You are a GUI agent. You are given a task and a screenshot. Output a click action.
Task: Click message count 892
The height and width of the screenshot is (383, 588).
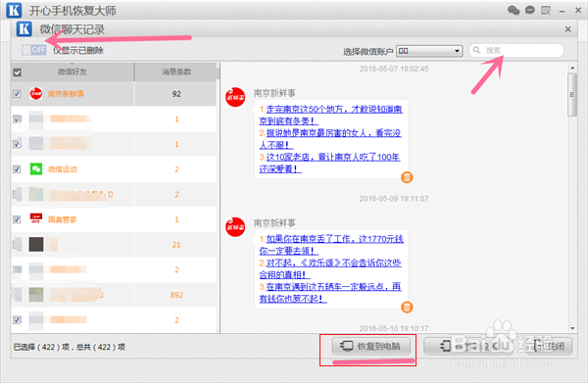click(x=176, y=295)
